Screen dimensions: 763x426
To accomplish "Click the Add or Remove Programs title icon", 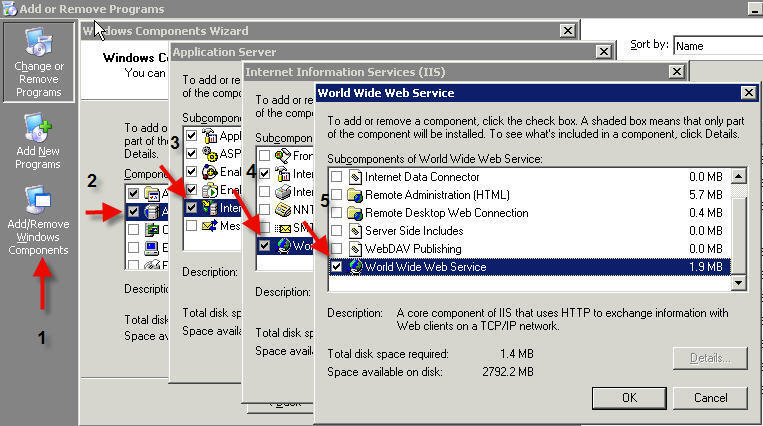I will (x=9, y=8).
